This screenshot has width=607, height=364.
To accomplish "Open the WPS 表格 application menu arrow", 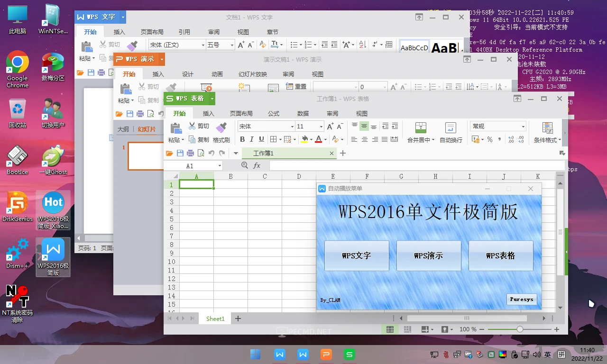I will tap(212, 99).
